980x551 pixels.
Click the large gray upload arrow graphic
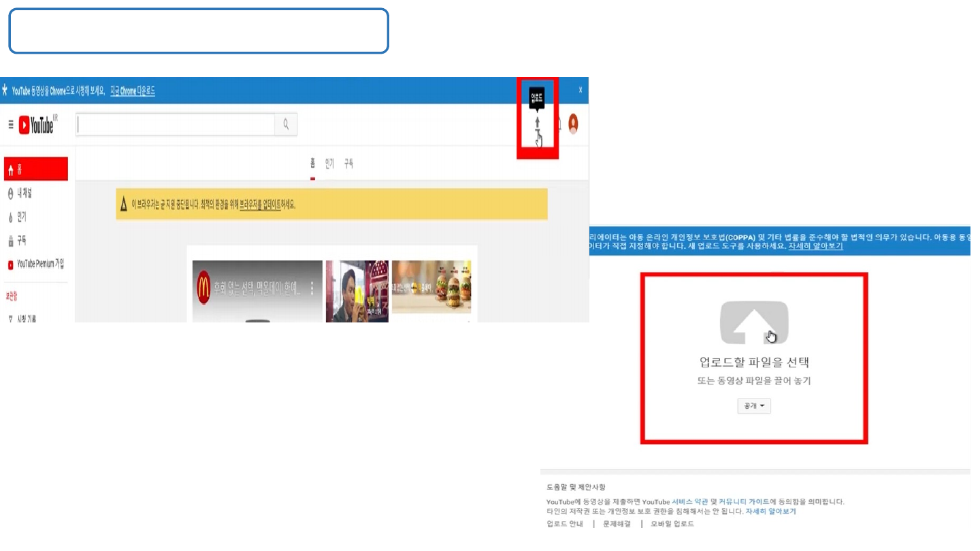753,322
